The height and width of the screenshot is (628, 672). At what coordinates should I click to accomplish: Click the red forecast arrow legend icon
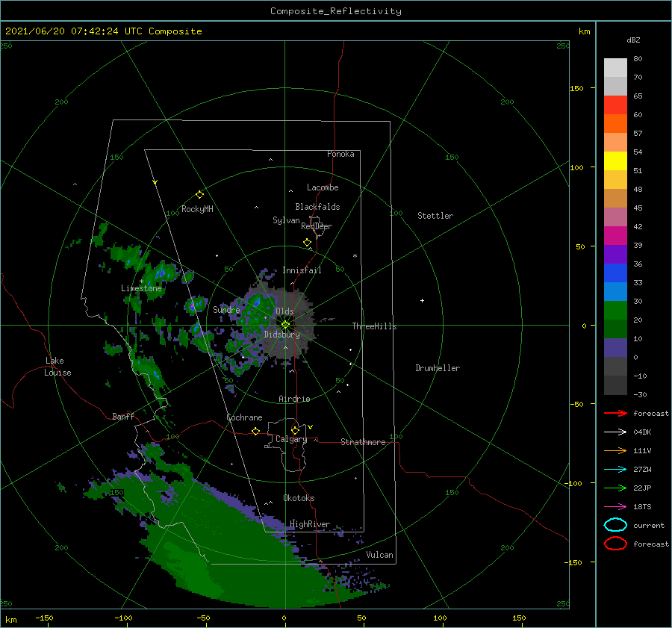(615, 413)
